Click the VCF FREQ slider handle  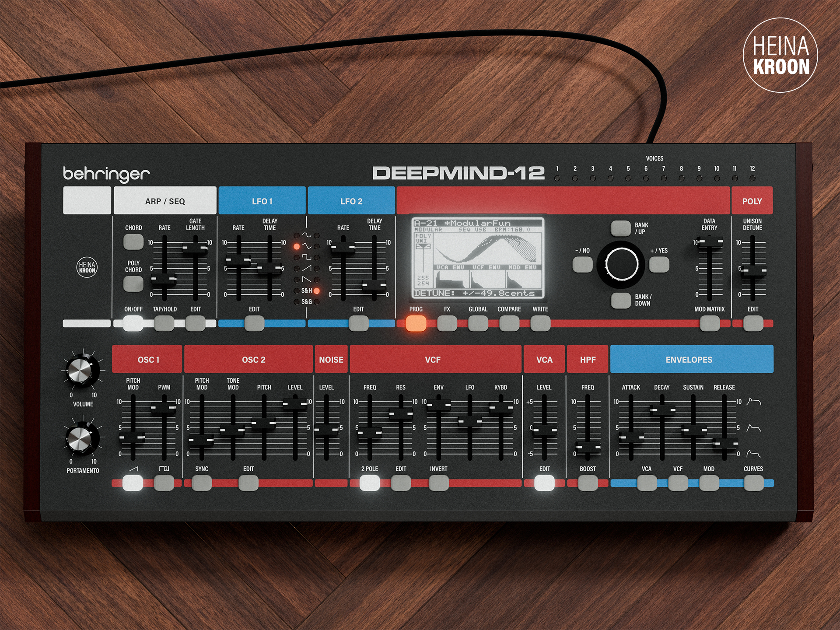coord(370,433)
